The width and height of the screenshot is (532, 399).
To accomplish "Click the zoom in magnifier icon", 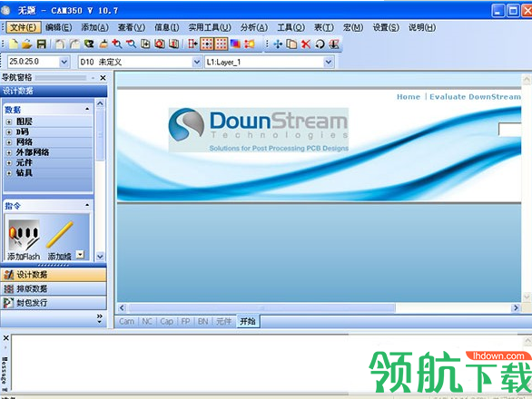I will (x=117, y=44).
